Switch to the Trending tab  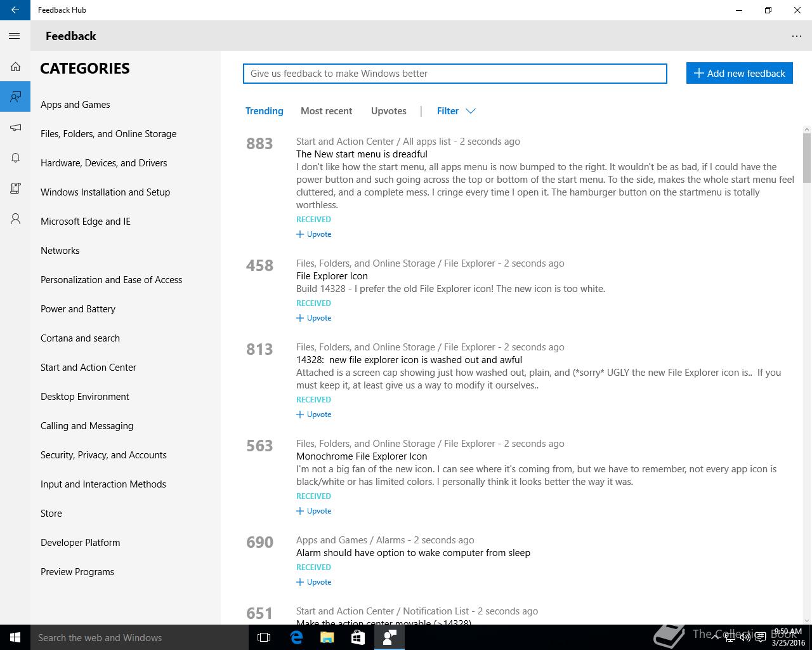264,111
